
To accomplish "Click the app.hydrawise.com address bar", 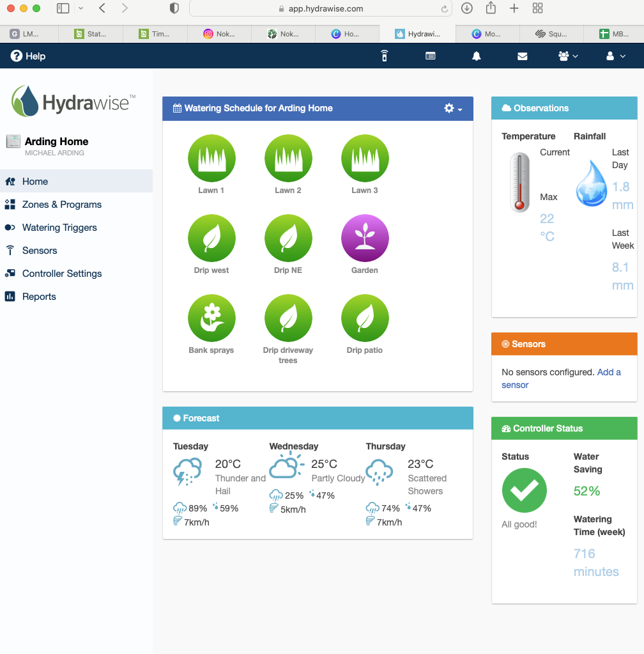I will coord(321,9).
